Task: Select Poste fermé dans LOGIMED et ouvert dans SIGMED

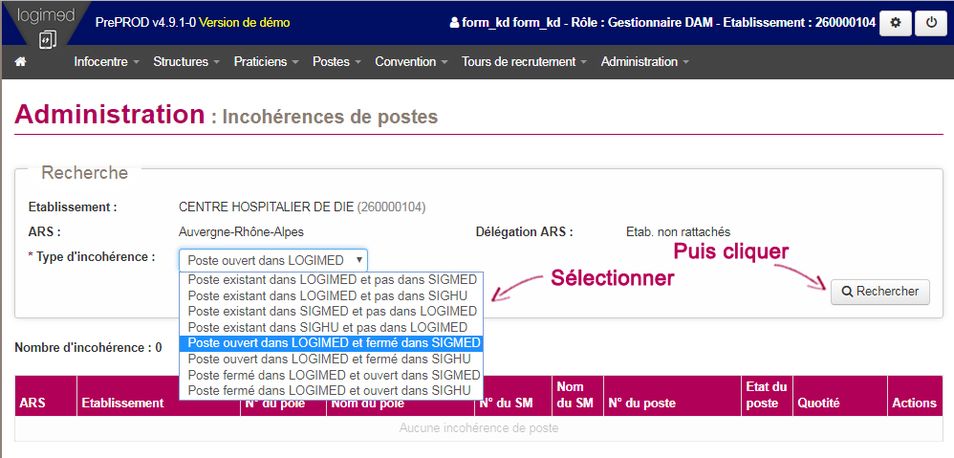Action: (332, 375)
